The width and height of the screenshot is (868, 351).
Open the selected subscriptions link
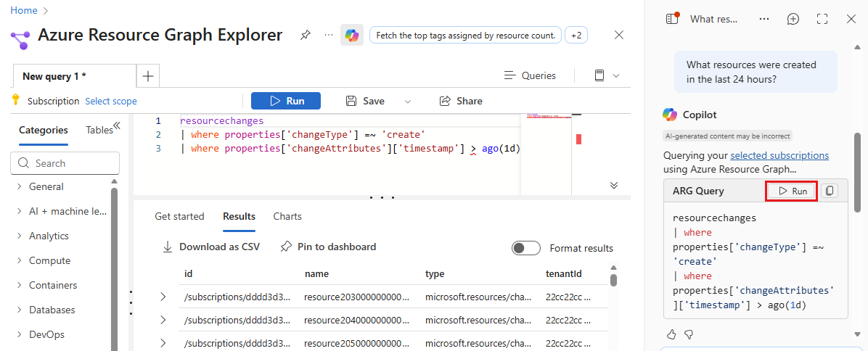pos(779,155)
